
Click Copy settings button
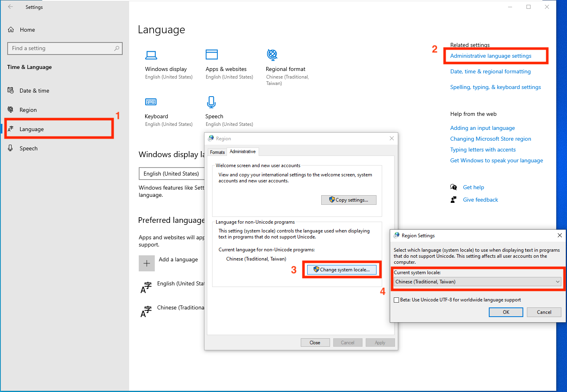(x=349, y=200)
